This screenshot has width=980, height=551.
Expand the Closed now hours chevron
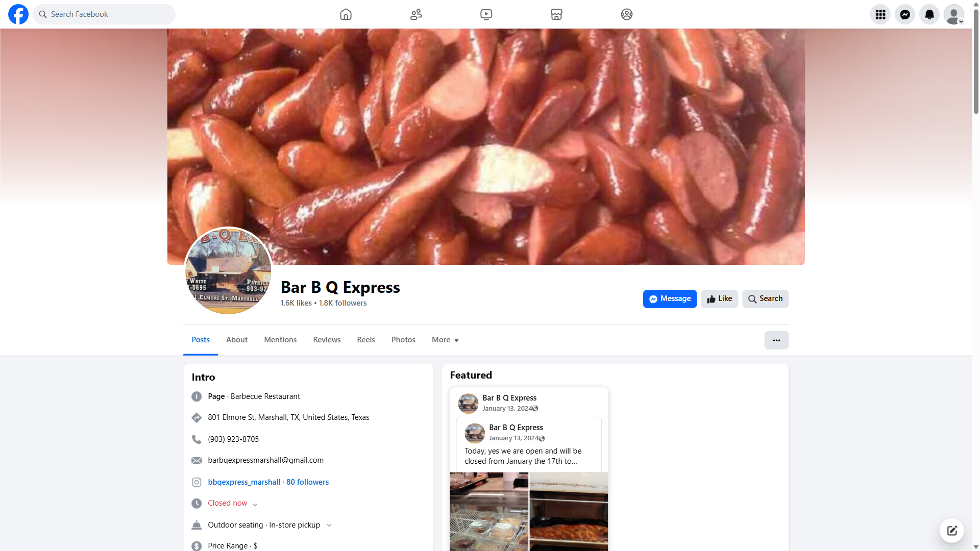[x=255, y=505]
